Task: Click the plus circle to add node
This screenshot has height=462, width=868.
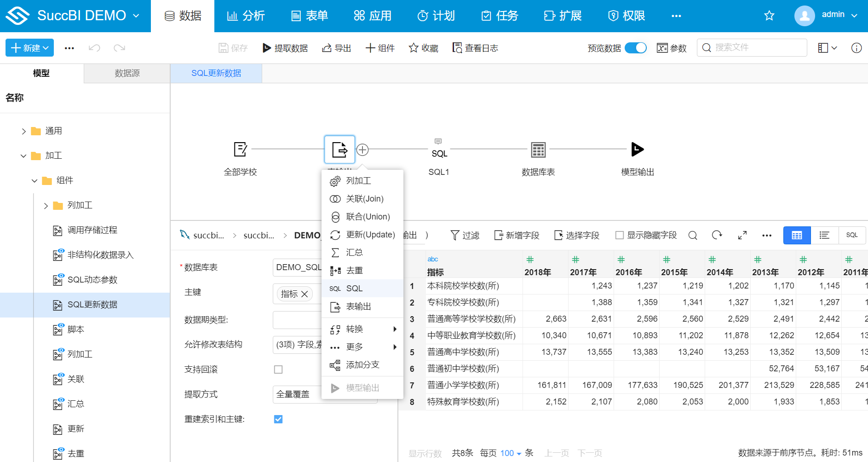Action: 362,150
